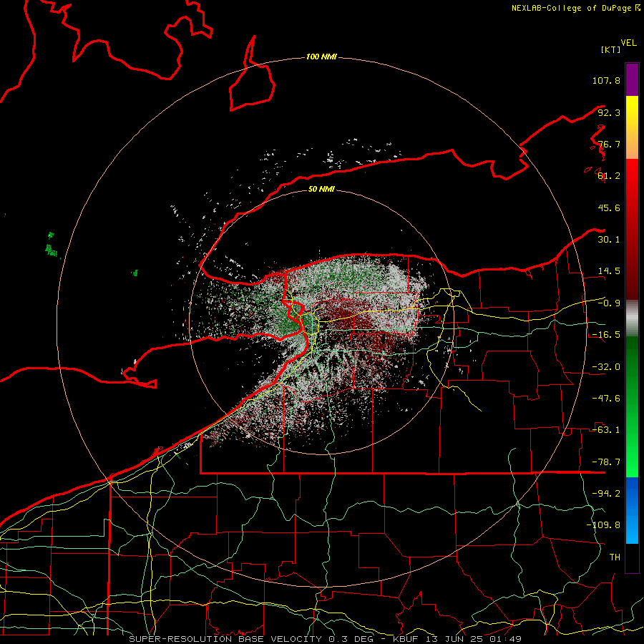
Task: Select the -16.5 velocity scale value
Action: pos(606,335)
